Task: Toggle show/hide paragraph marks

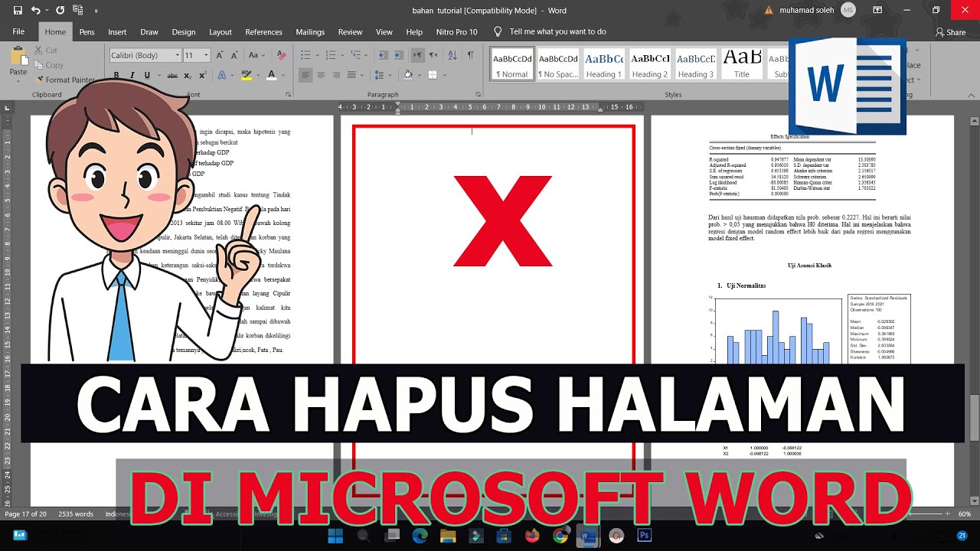Action: click(470, 55)
